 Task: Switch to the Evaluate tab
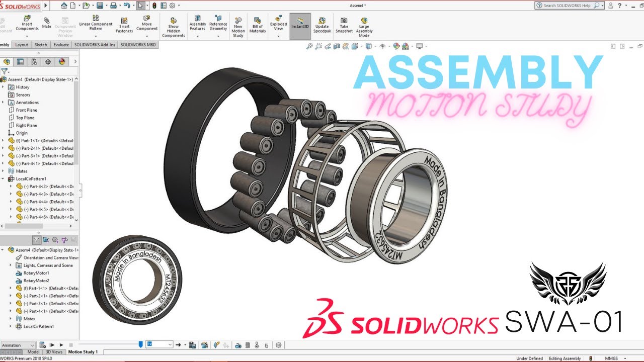pos(61,45)
